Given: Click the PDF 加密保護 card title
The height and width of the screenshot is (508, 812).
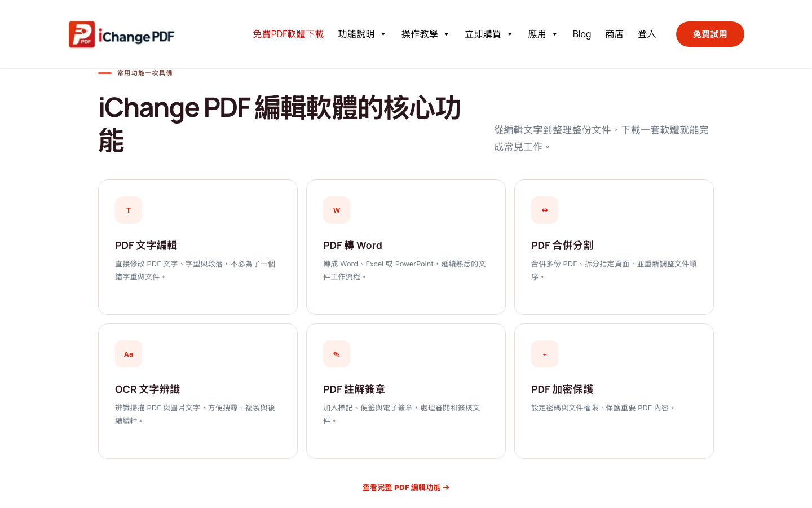Looking at the screenshot, I should [x=562, y=389].
